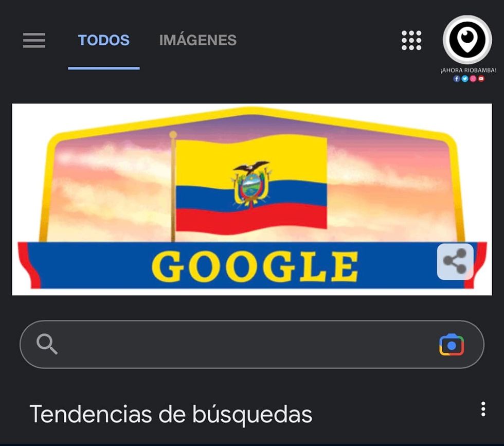Click the Instagram icon under Ahora Riobamba
504x446 pixels.
[473, 79]
